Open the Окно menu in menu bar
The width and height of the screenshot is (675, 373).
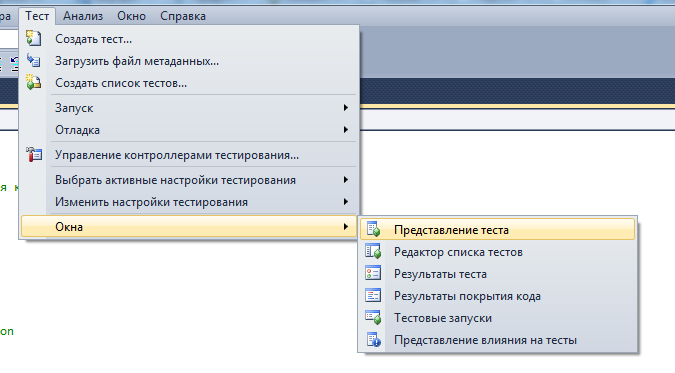(131, 16)
